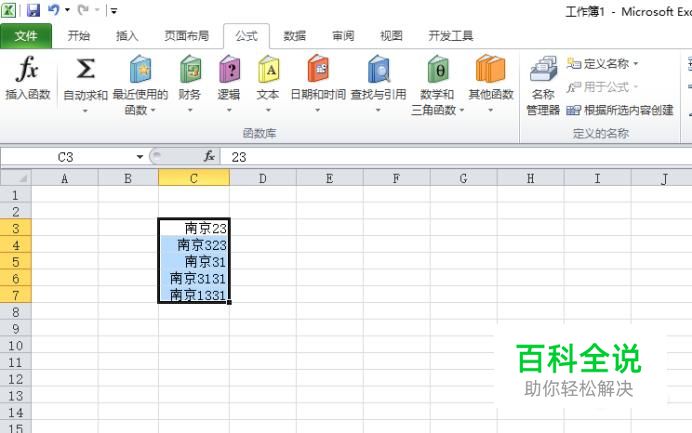Select row 10 header
Screen dimensions: 692x433
point(15,345)
